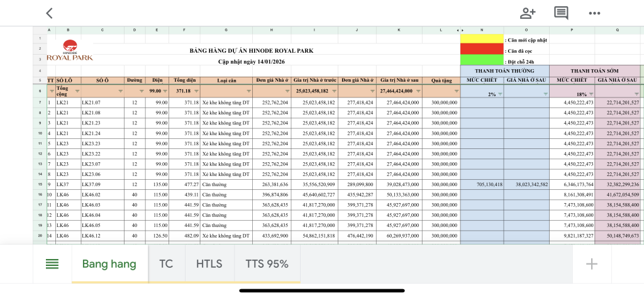644x298 pixels.
Task: Open filter dropdown for Loại căn column
Action: tap(248, 91)
